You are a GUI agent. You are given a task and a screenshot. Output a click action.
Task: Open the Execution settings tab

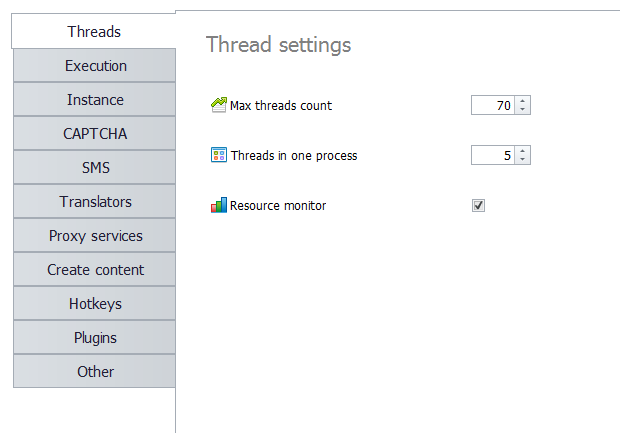pyautogui.click(x=95, y=66)
